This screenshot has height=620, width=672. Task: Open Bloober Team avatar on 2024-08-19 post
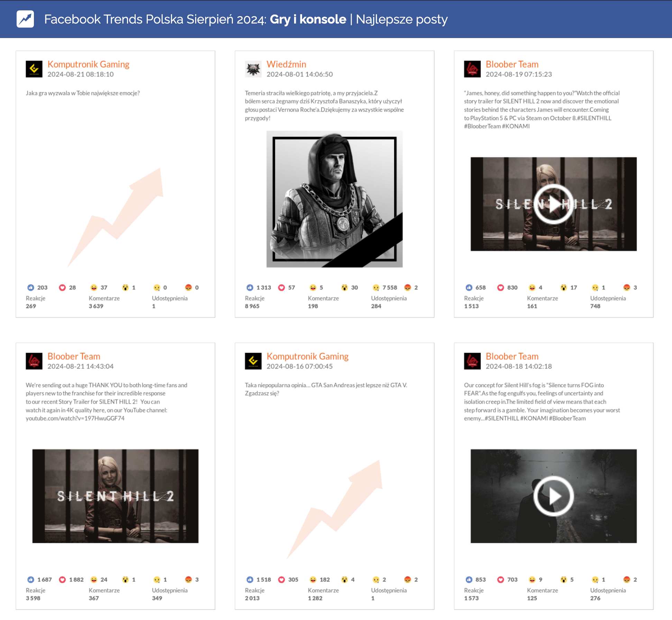click(472, 69)
